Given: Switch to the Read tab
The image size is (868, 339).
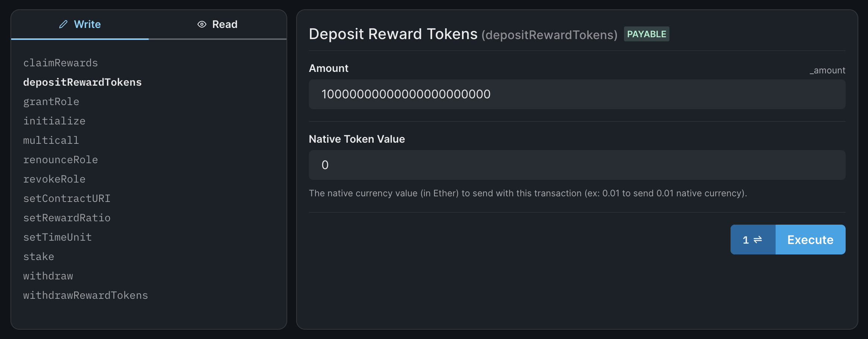Looking at the screenshot, I should click(224, 24).
